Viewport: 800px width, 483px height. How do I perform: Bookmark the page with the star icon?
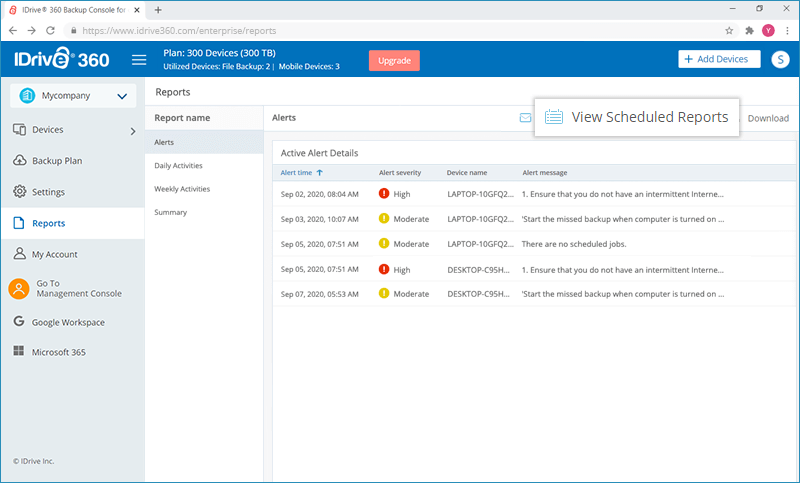[729, 31]
